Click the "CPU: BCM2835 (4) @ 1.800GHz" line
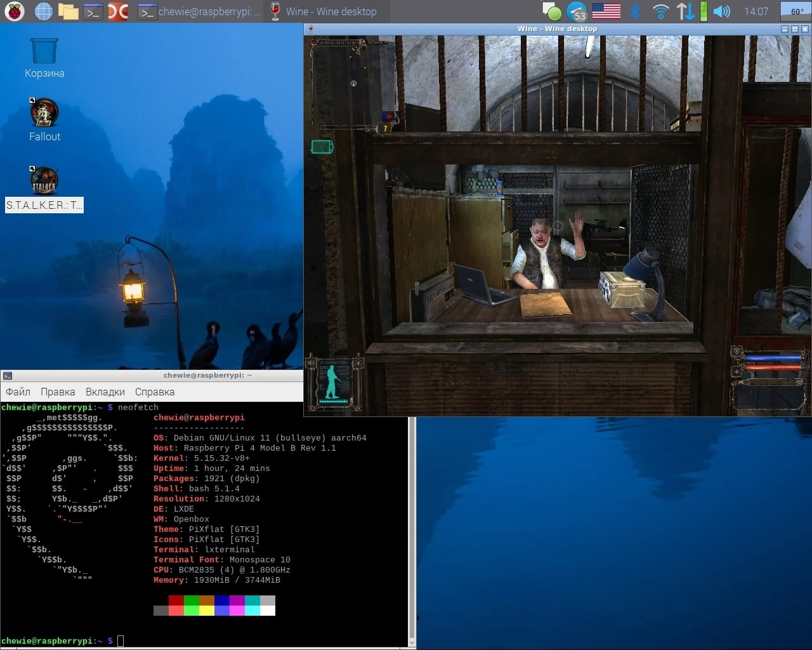Viewport: 812px width, 650px height. 222,570
